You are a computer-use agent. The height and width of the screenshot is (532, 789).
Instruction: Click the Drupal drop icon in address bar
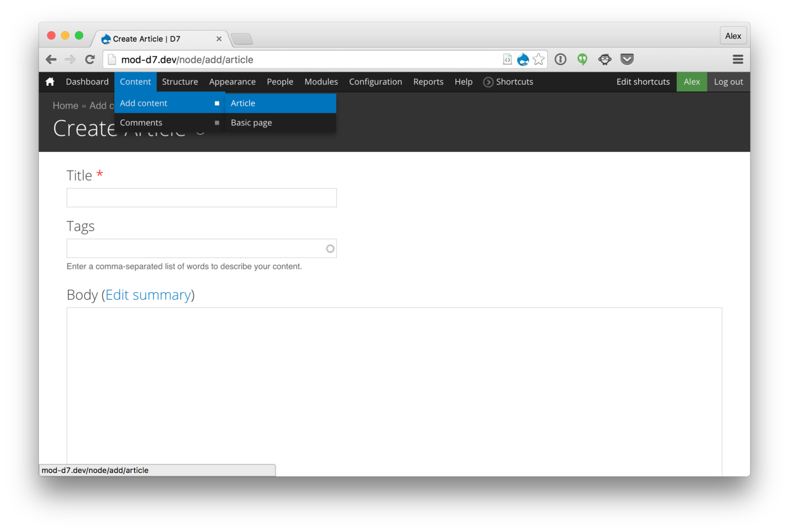(x=523, y=59)
